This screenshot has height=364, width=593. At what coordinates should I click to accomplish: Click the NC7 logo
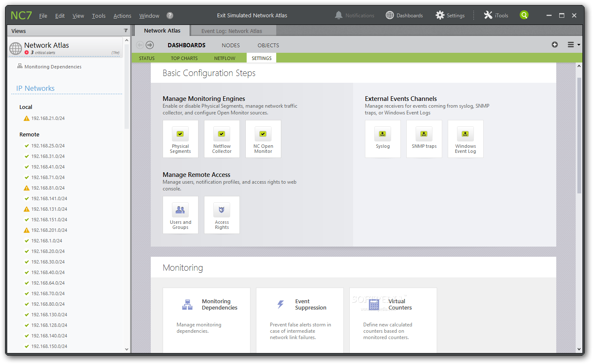[x=21, y=16]
